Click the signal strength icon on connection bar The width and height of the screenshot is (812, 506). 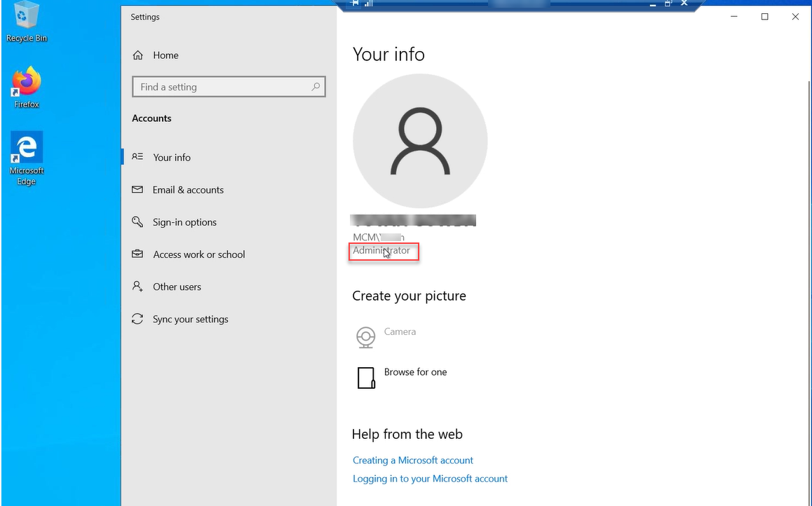tap(369, 3)
